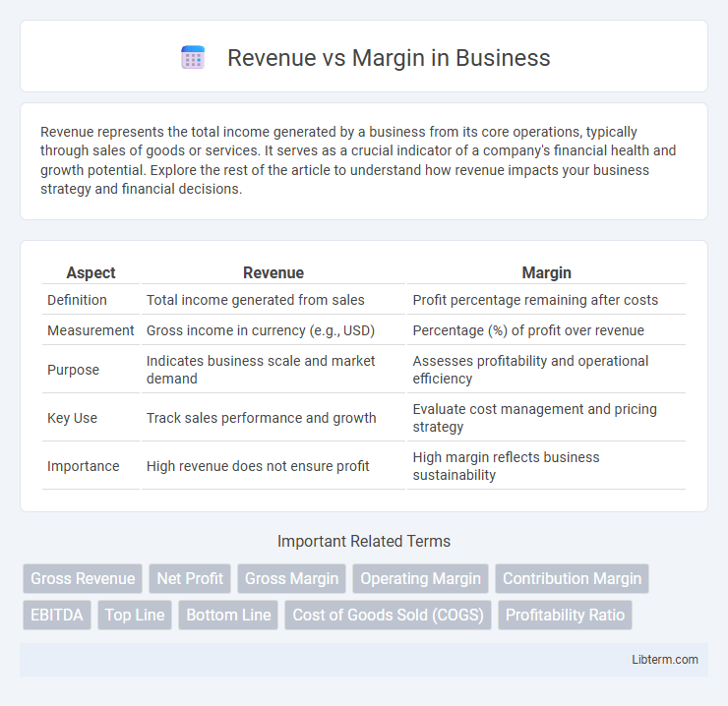Click the calendar icon beside the title
The image size is (728, 706).
193,58
